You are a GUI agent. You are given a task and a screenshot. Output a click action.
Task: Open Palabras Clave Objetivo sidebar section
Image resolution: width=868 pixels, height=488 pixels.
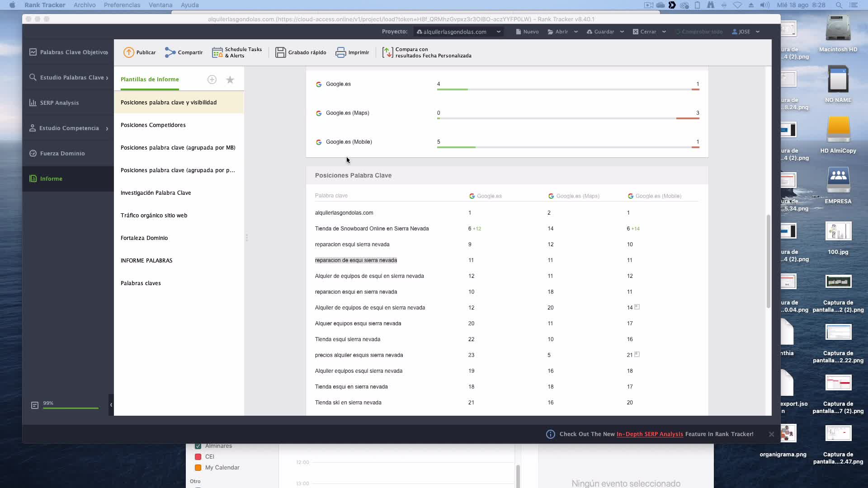coord(68,52)
